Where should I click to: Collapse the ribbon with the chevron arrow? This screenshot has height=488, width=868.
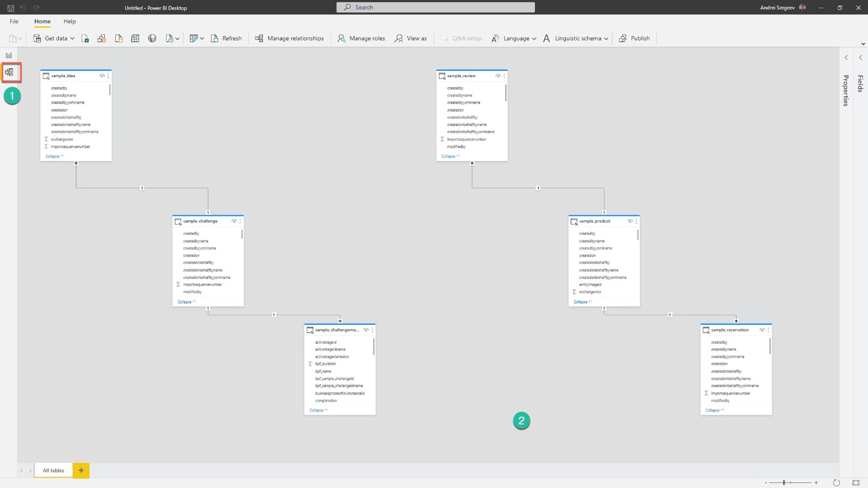click(863, 44)
